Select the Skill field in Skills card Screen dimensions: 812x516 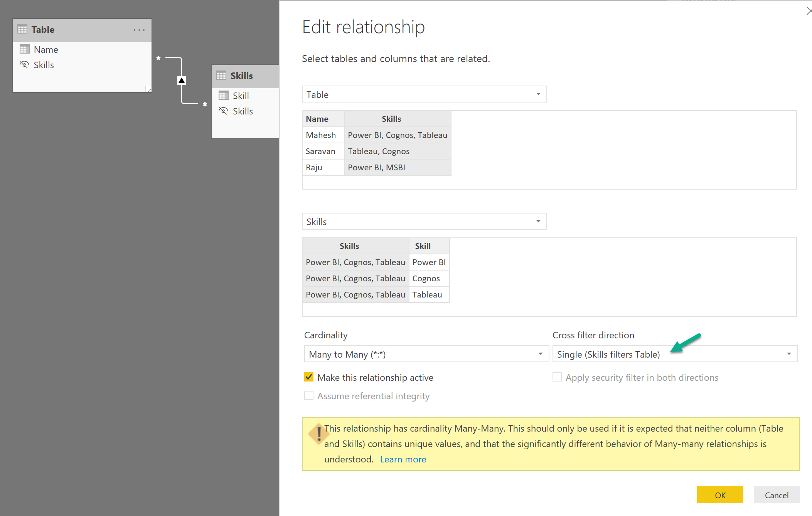point(241,96)
